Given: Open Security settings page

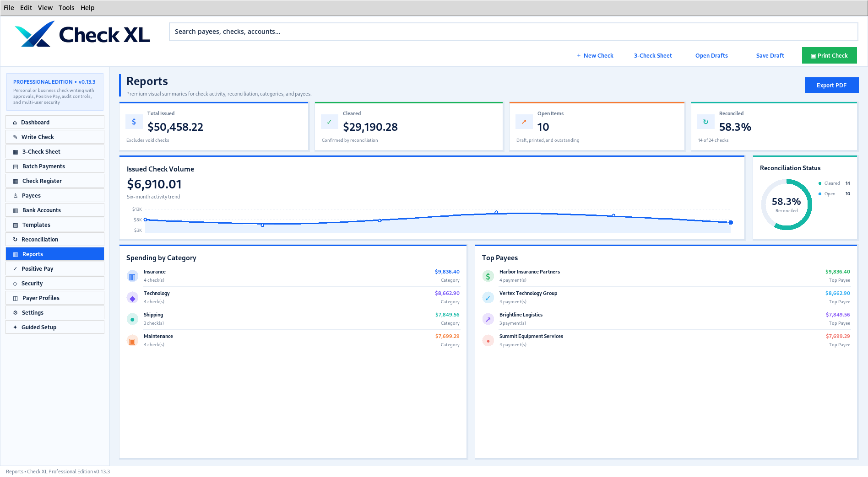Looking at the screenshot, I should [x=55, y=283].
